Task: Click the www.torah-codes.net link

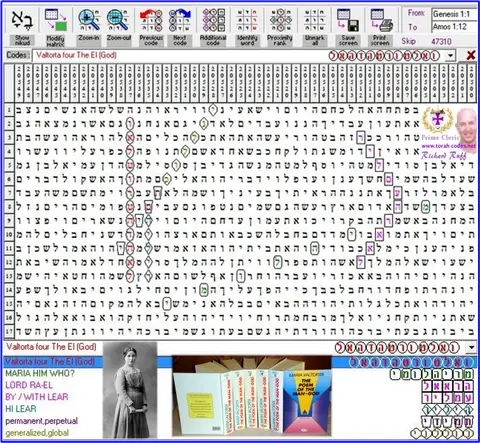Action: [448, 146]
